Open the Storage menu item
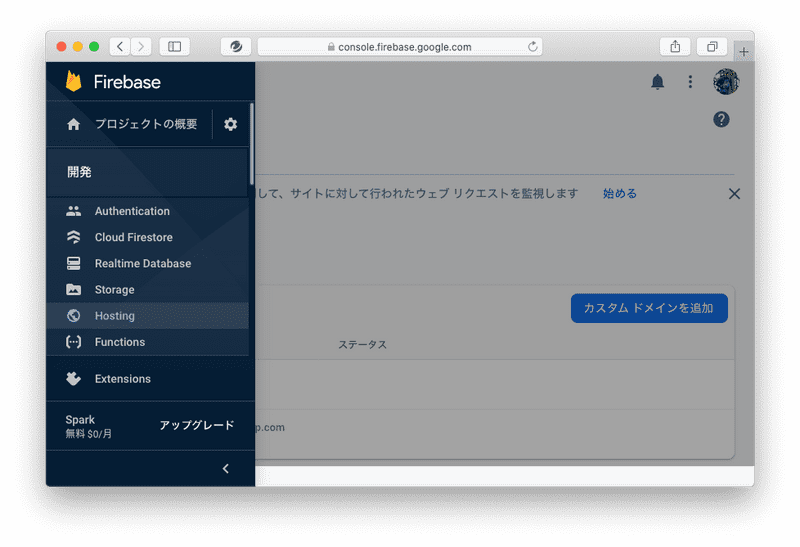This screenshot has width=800, height=547. (147, 289)
